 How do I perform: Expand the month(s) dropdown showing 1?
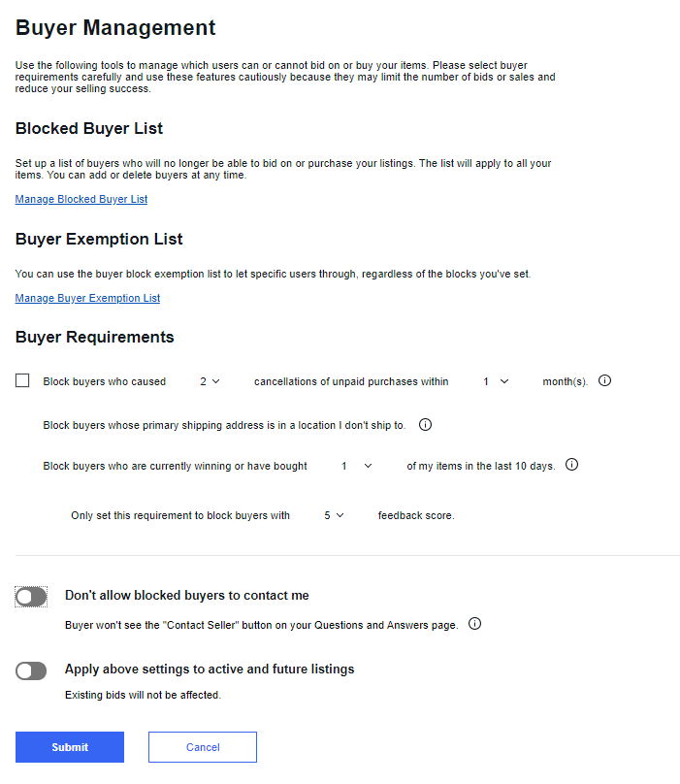tap(496, 381)
